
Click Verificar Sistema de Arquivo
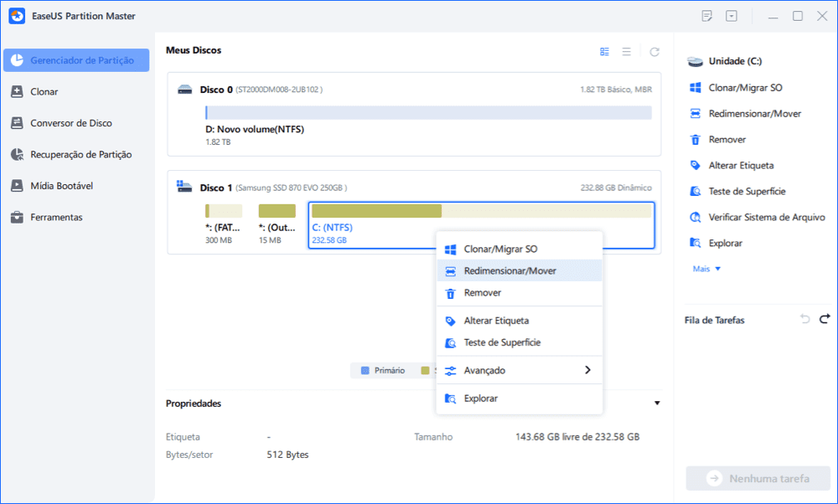click(x=767, y=218)
